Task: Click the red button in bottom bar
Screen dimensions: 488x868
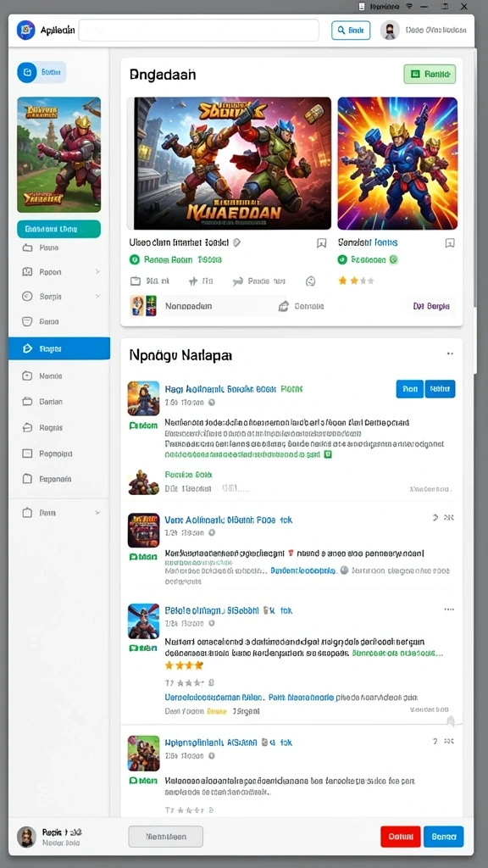Action: tap(401, 837)
